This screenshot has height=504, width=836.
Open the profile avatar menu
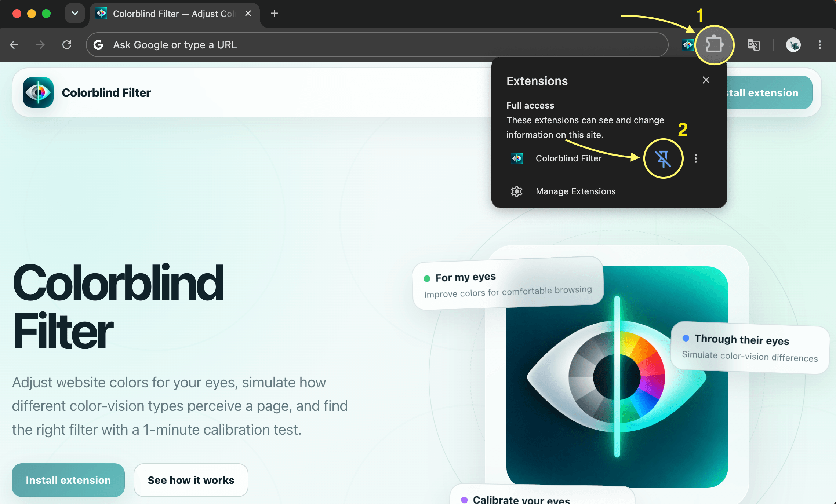point(793,45)
